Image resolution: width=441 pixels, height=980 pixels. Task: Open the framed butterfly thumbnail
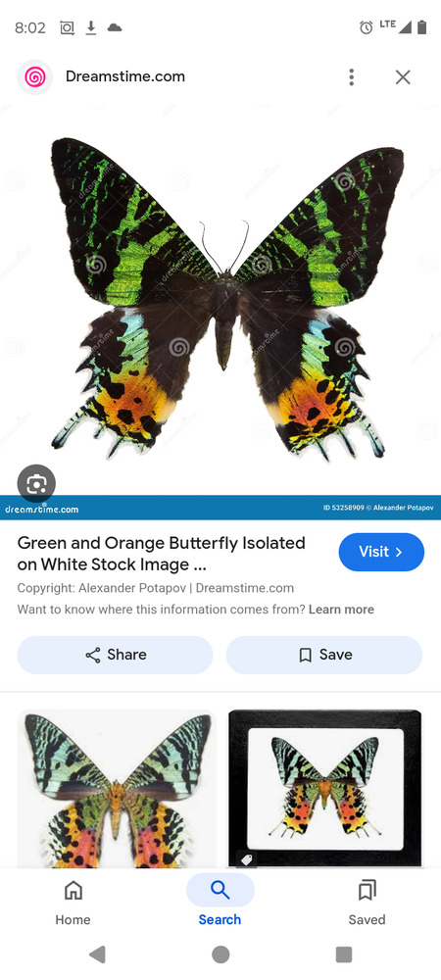point(324,789)
